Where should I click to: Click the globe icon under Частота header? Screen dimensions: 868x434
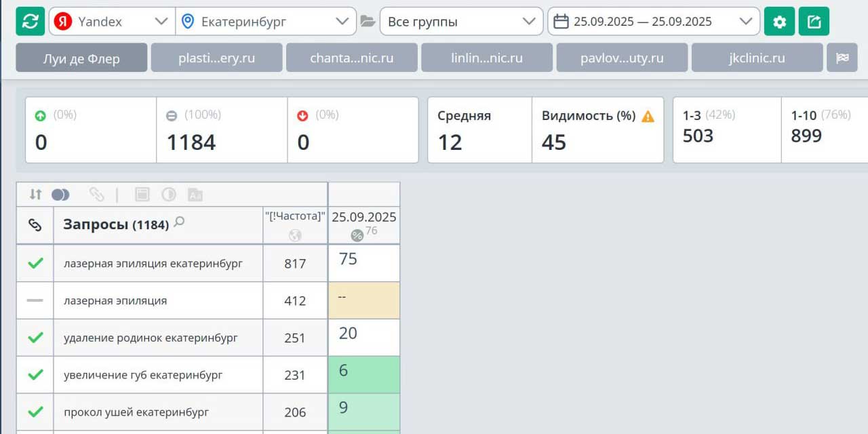click(295, 235)
